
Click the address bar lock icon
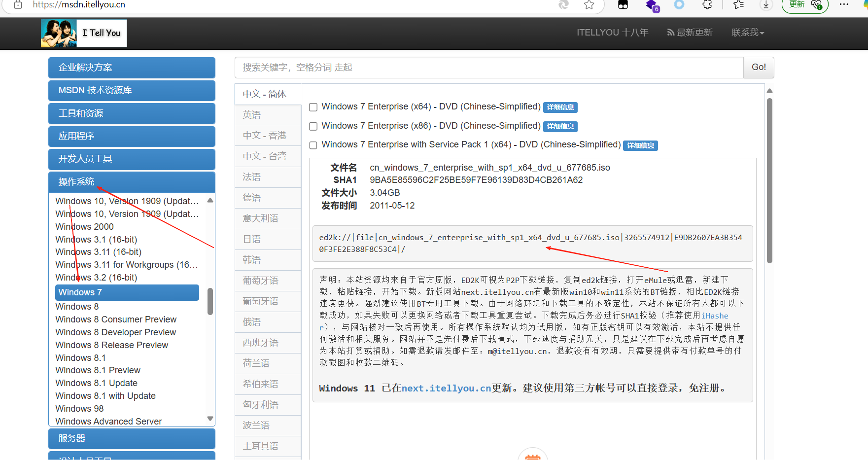click(18, 5)
